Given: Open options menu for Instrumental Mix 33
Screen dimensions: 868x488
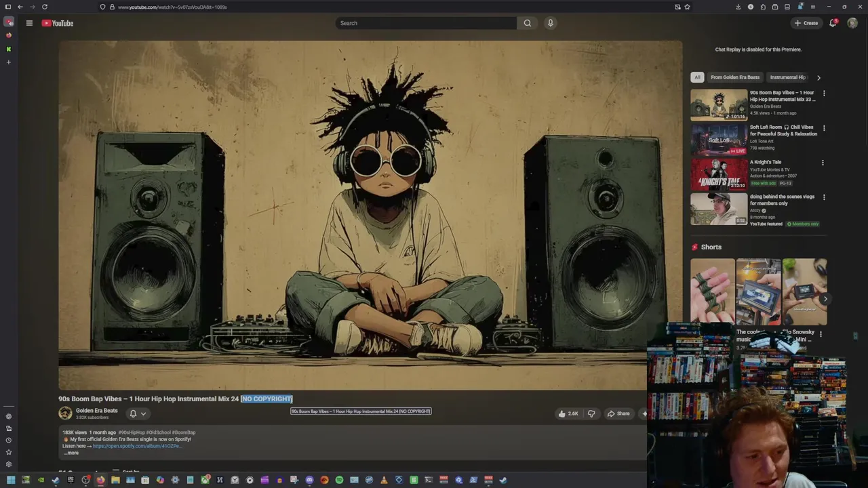Looking at the screenshot, I should click(824, 94).
